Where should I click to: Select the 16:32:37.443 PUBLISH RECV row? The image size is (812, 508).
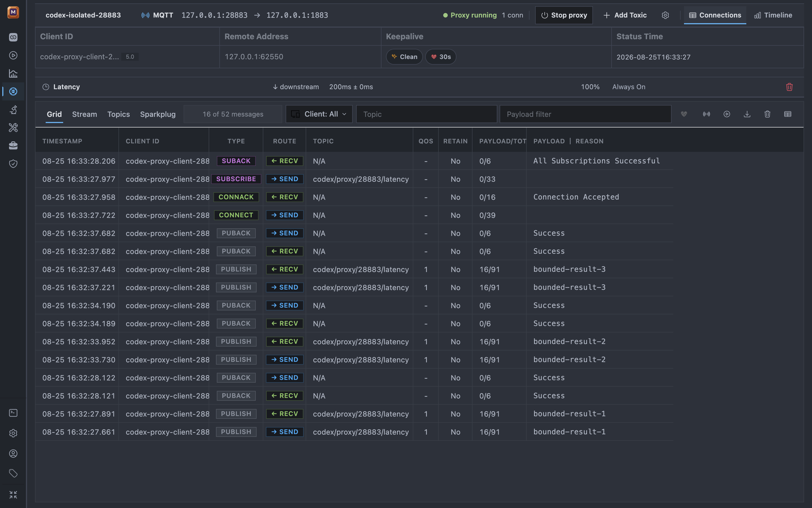pyautogui.click(x=354, y=270)
